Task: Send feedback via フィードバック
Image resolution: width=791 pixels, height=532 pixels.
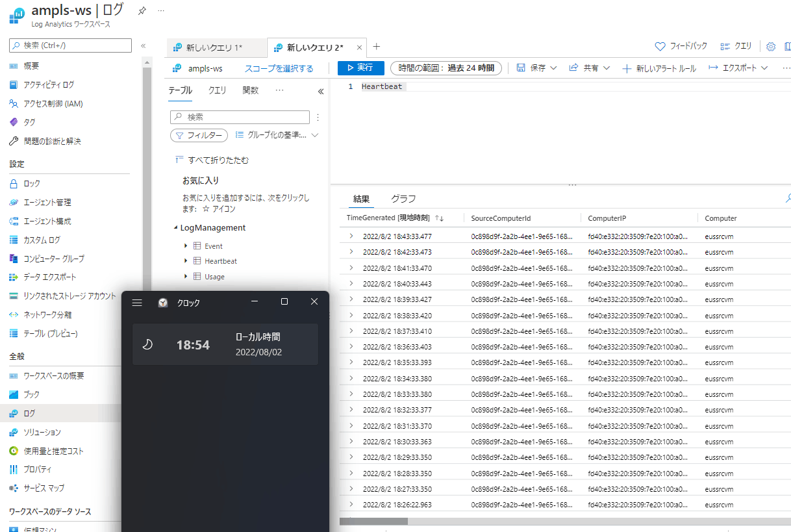Action: click(681, 47)
